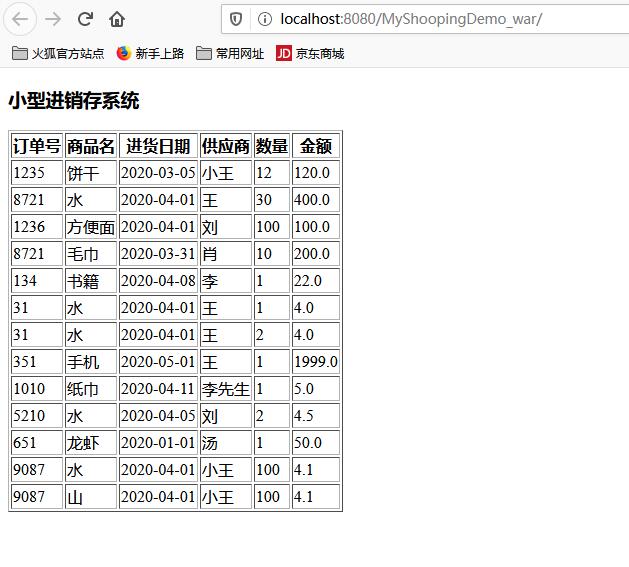Image resolution: width=629 pixels, height=567 pixels.
Task: Click the 小型进销存系统 heading
Action: 74,100
